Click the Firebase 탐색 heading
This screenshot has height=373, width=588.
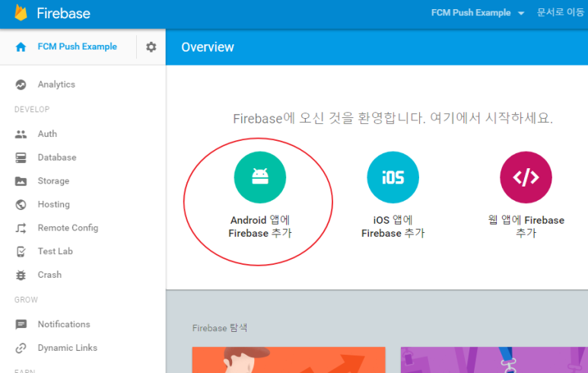pyautogui.click(x=220, y=328)
